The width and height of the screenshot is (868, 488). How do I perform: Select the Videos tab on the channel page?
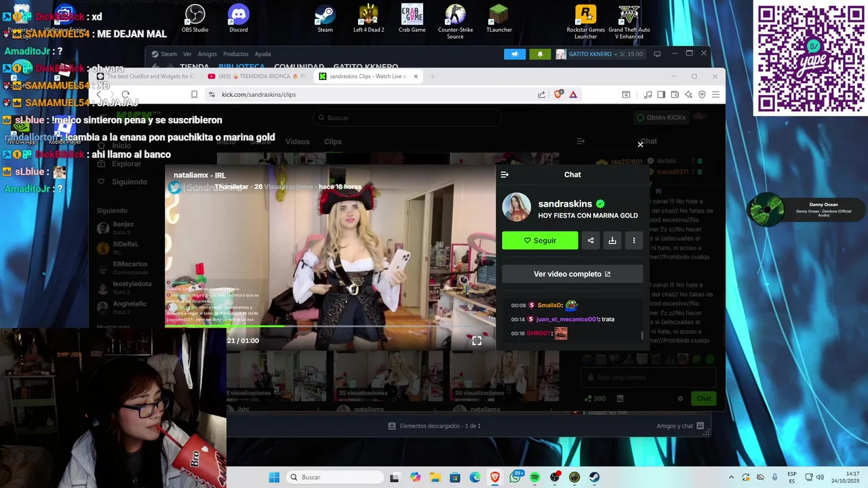click(x=297, y=142)
